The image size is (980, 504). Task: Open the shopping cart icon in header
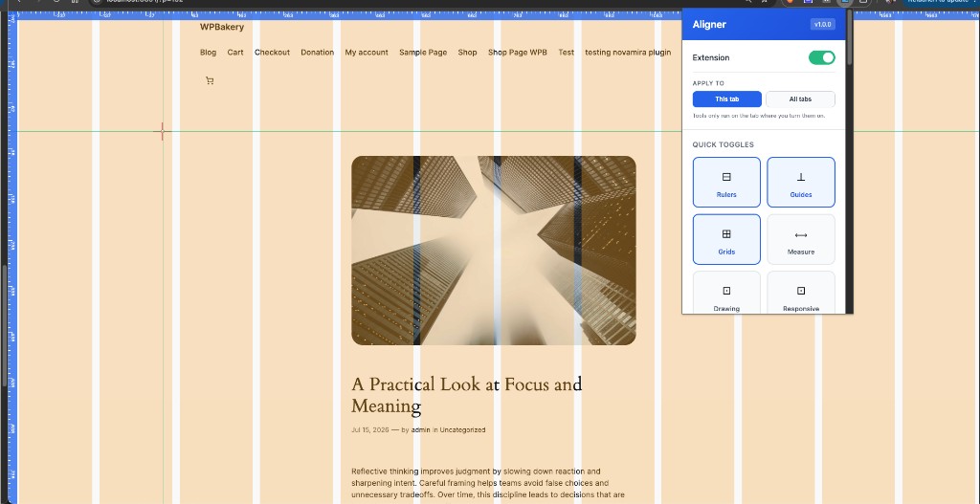[x=210, y=80]
